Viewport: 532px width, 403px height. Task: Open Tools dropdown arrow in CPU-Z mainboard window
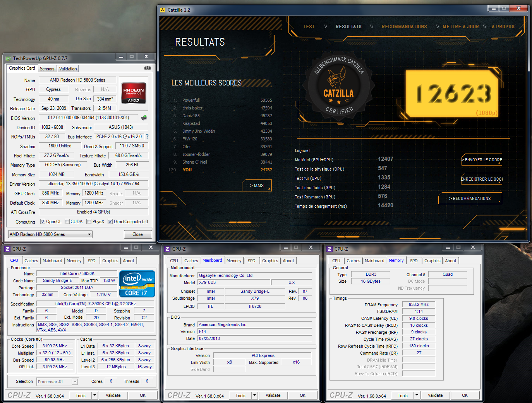254,395
